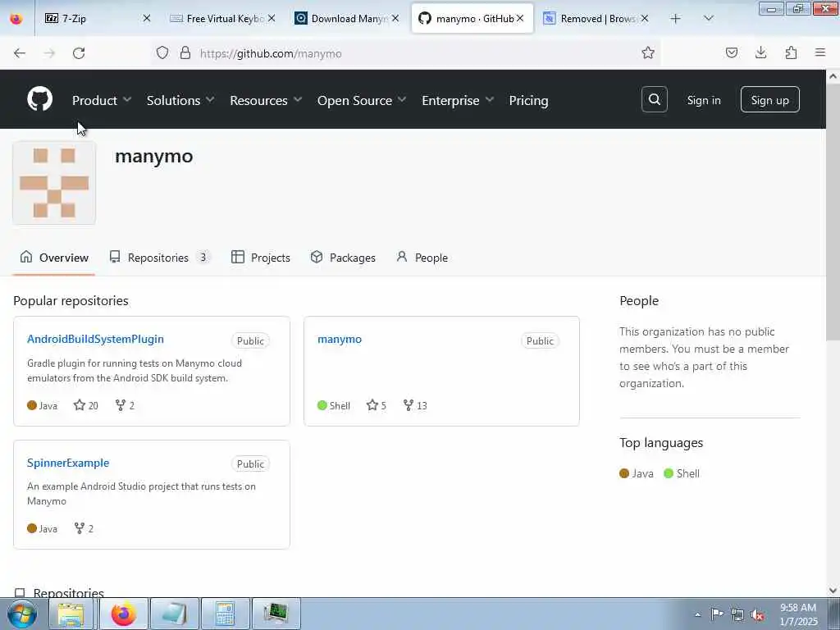
Task: Open the SpinnerExample repository link
Action: click(x=68, y=463)
